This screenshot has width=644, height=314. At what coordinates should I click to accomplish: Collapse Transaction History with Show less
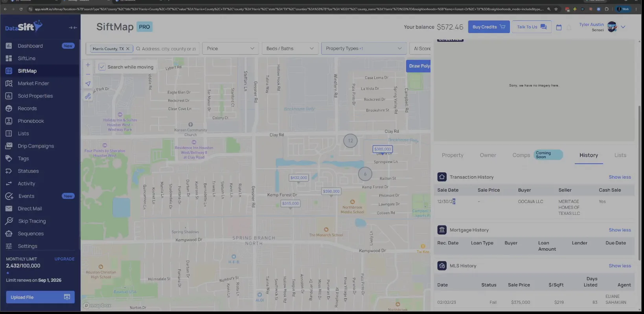(x=620, y=177)
